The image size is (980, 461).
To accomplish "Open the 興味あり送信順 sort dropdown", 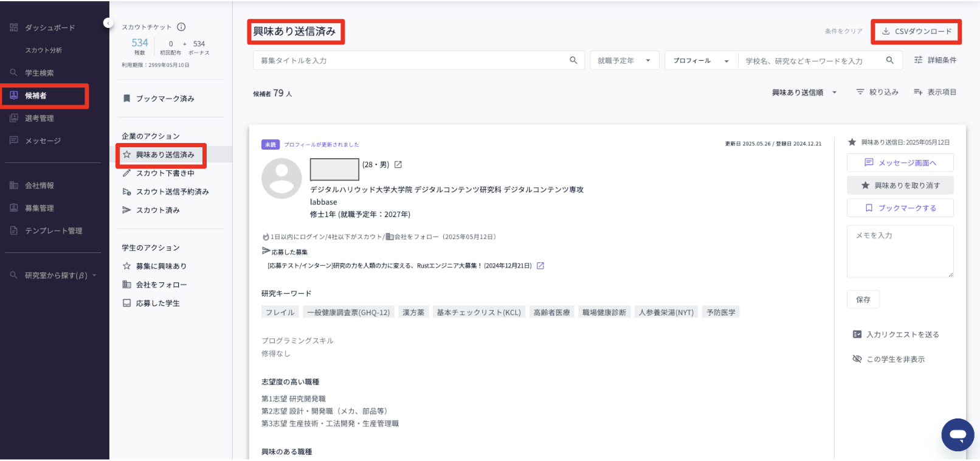I will [x=804, y=92].
